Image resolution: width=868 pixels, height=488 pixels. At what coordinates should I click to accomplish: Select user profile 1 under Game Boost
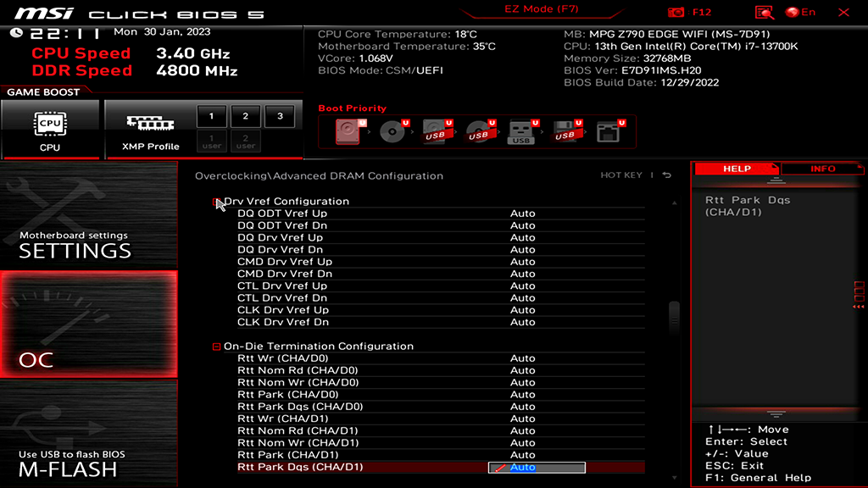(x=211, y=141)
